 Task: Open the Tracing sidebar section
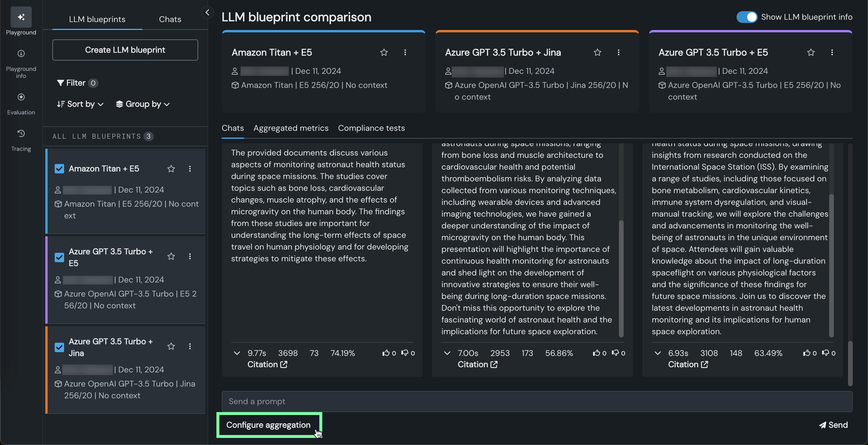pyautogui.click(x=21, y=134)
